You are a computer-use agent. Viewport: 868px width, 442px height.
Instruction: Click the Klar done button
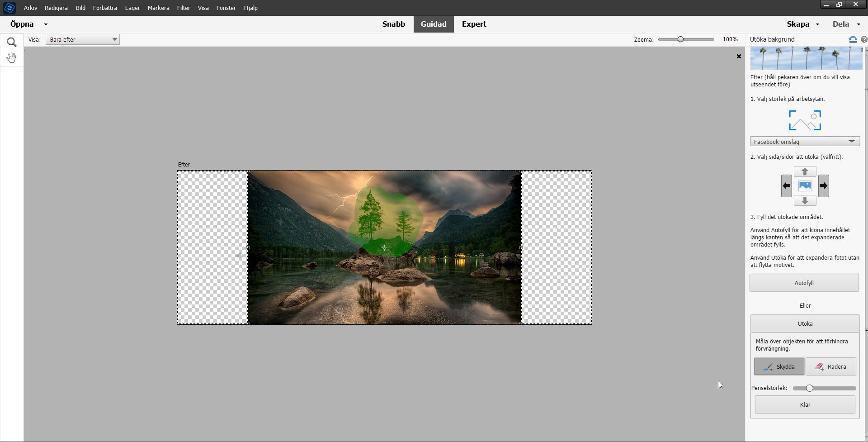805,405
